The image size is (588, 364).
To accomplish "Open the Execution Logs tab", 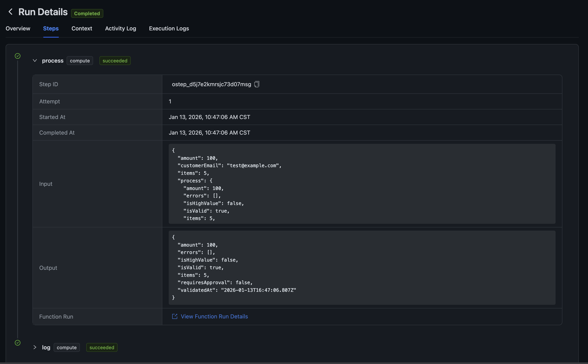I will tap(169, 28).
